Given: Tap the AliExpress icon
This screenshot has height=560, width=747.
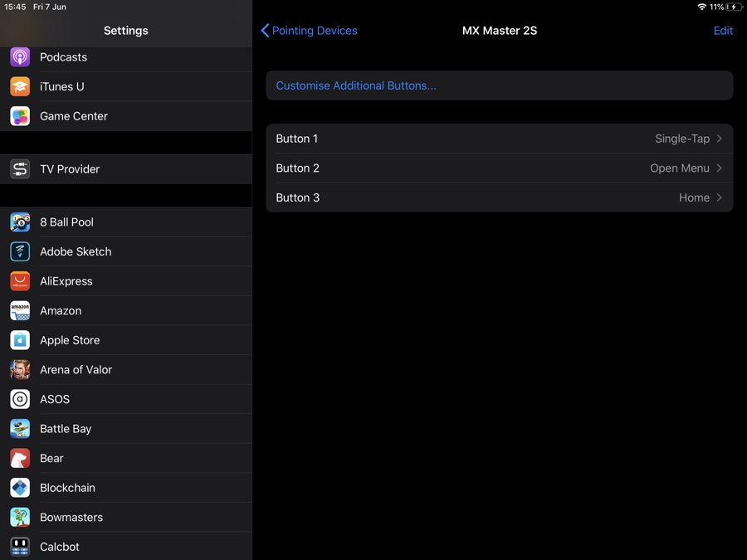Looking at the screenshot, I should click(20, 281).
